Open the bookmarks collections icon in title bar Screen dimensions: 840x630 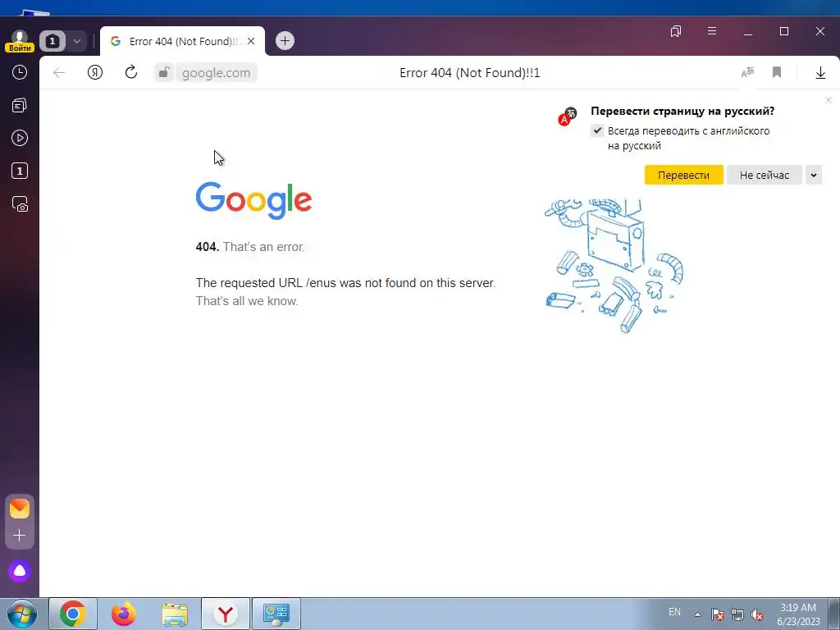[x=676, y=31]
